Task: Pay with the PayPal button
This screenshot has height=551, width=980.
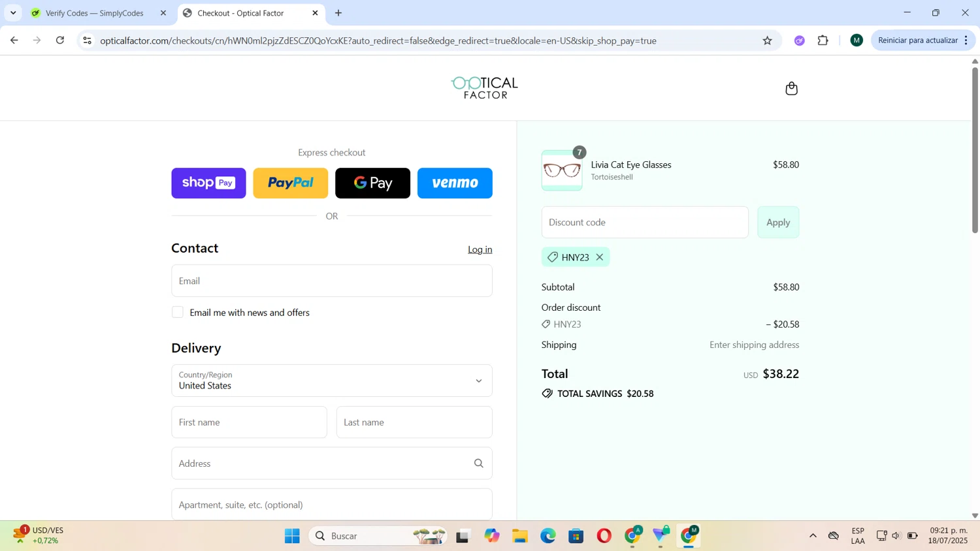Action: [291, 183]
